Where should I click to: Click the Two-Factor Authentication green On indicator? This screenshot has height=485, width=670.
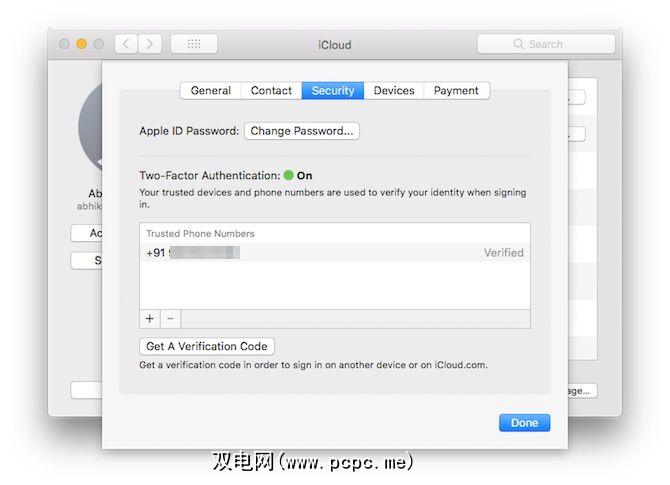288,175
